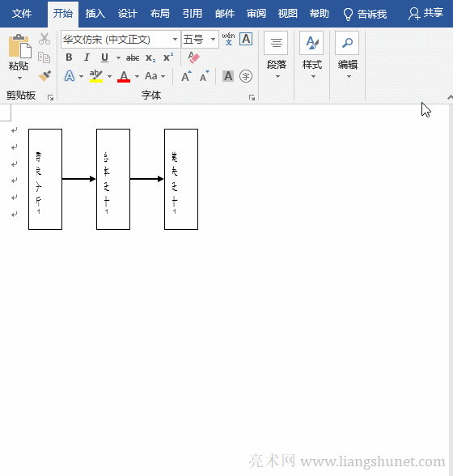Image resolution: width=453 pixels, height=476 pixels.
Task: Click the Cut scissors icon
Action: point(44,39)
